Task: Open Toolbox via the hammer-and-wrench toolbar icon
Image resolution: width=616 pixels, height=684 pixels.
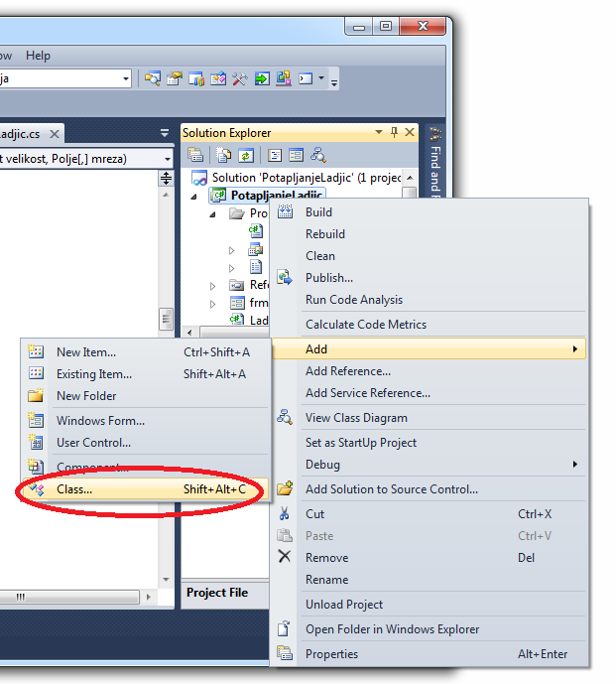Action: coord(239,78)
